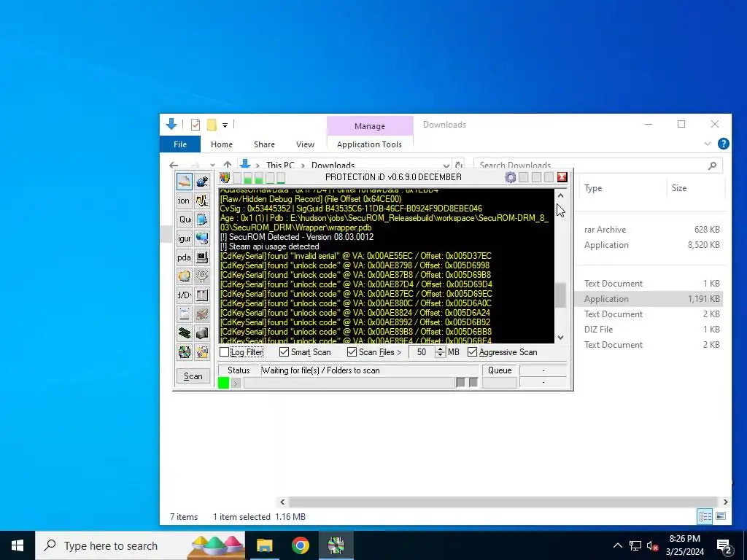The height and width of the screenshot is (560, 747).
Task: Open recent locations dropdown in Explorer
Action: [x=212, y=166]
